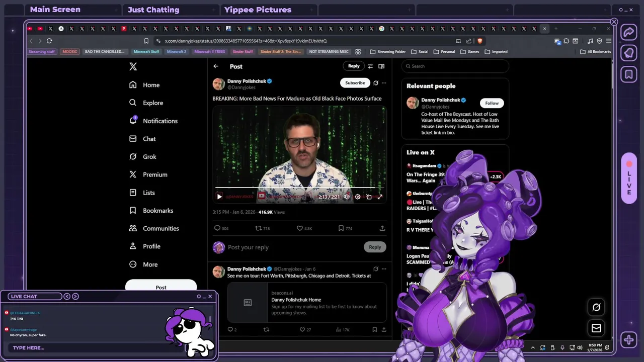Like the tour tweet with 27 likes
Viewport: 644px width, 362px height.
303,330
